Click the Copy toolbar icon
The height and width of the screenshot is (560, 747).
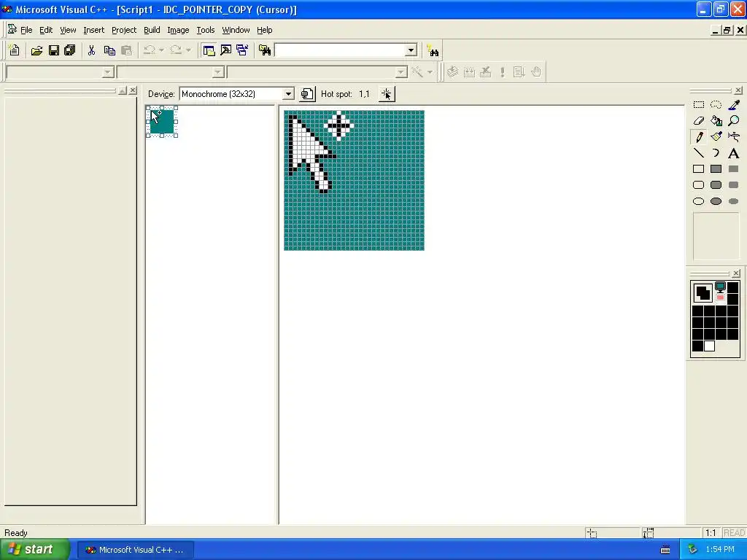[109, 50]
